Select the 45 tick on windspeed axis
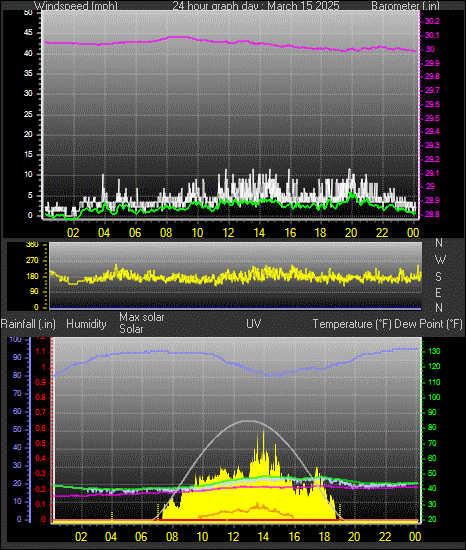Screen dimensions: 466x550 point(28,33)
